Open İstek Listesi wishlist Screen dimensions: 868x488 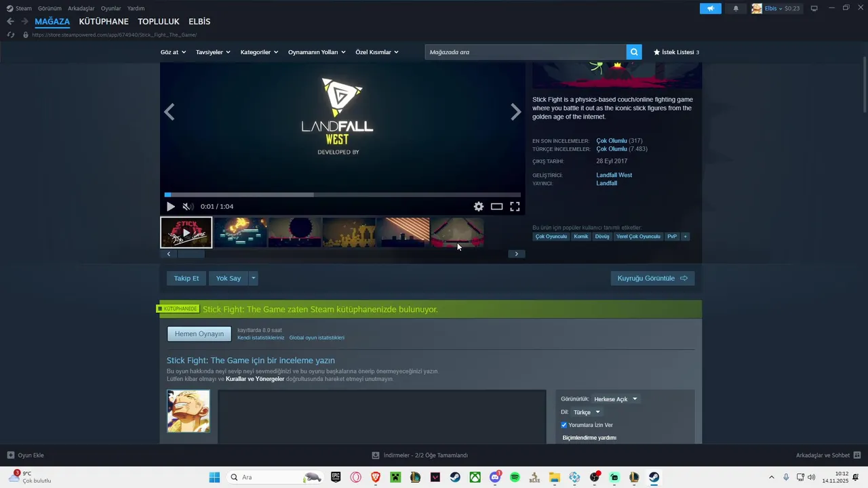(x=676, y=52)
